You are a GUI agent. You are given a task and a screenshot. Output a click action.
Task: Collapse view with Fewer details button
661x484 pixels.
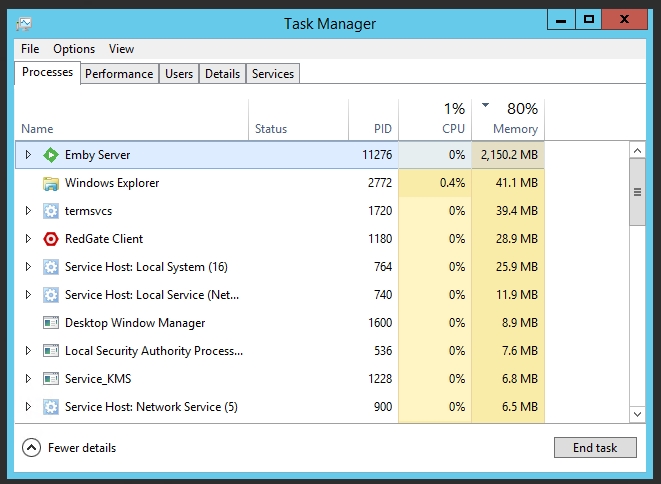[69, 448]
